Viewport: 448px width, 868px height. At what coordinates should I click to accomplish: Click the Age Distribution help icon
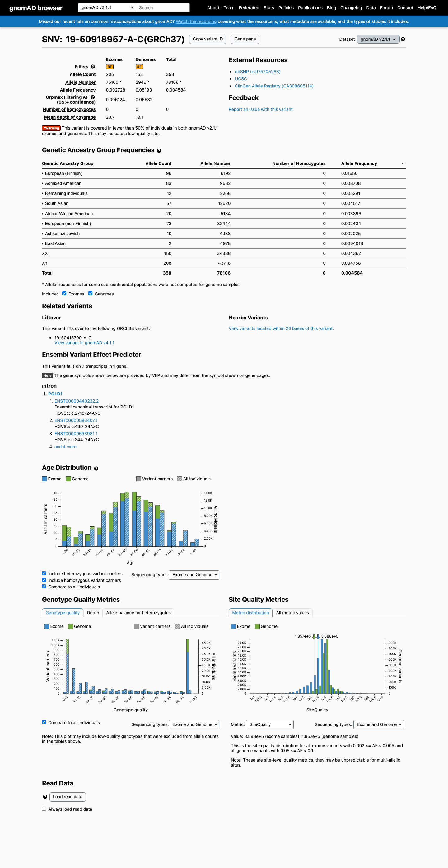(96, 468)
